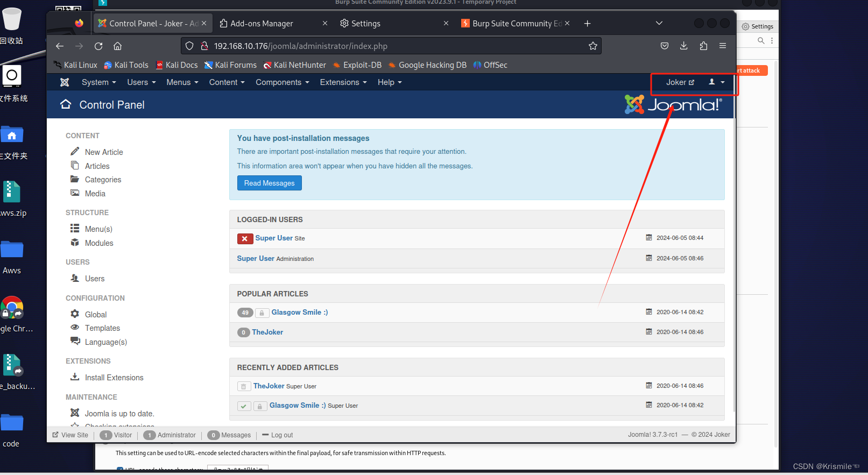Click the Joomla logo icon in the admin menu
Viewport: 868px width, 475px height.
[x=65, y=82]
